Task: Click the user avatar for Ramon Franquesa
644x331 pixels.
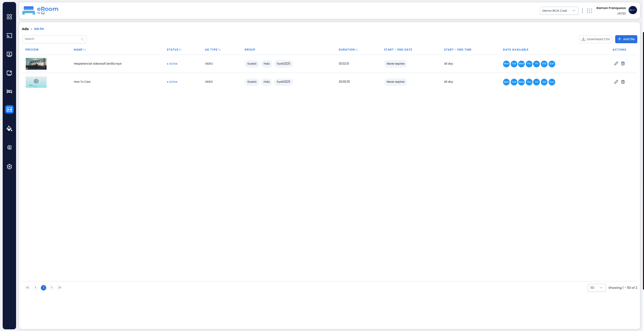Action: 633,10
